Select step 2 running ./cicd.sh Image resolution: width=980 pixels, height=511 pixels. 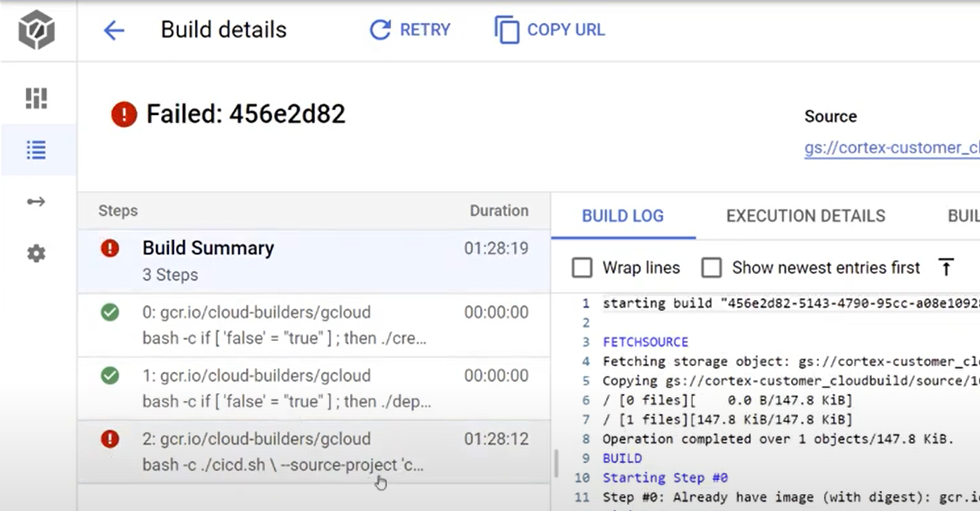pyautogui.click(x=314, y=452)
